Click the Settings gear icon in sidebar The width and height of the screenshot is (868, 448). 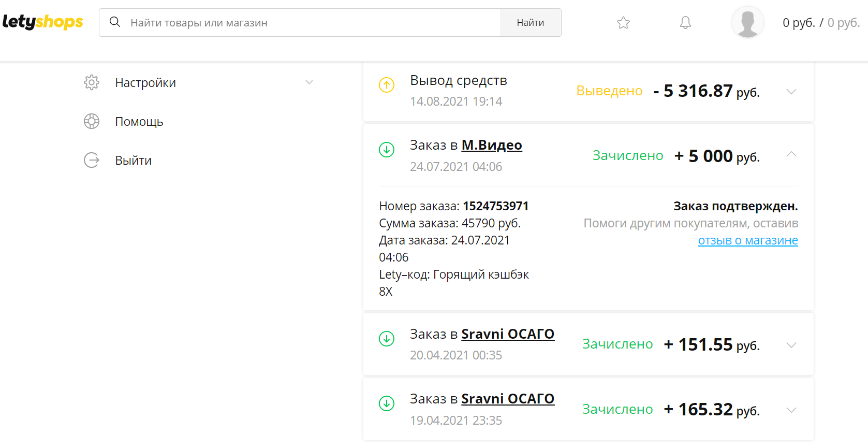coord(92,82)
